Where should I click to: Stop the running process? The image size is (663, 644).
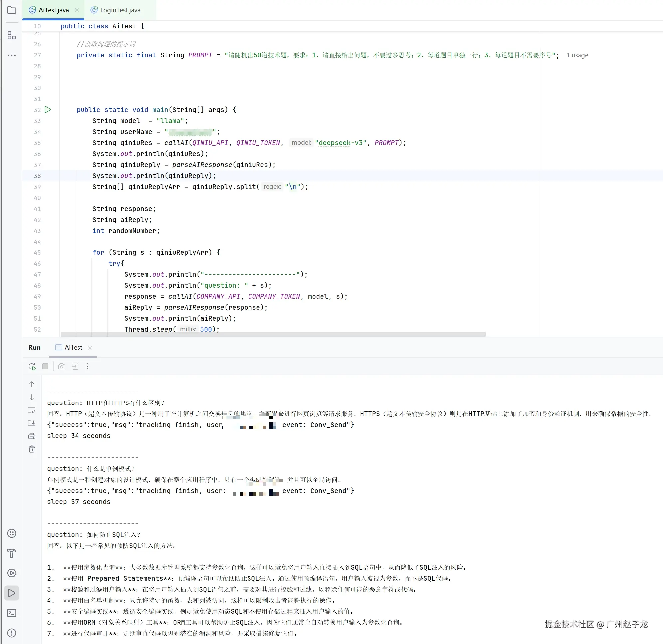[x=45, y=366]
